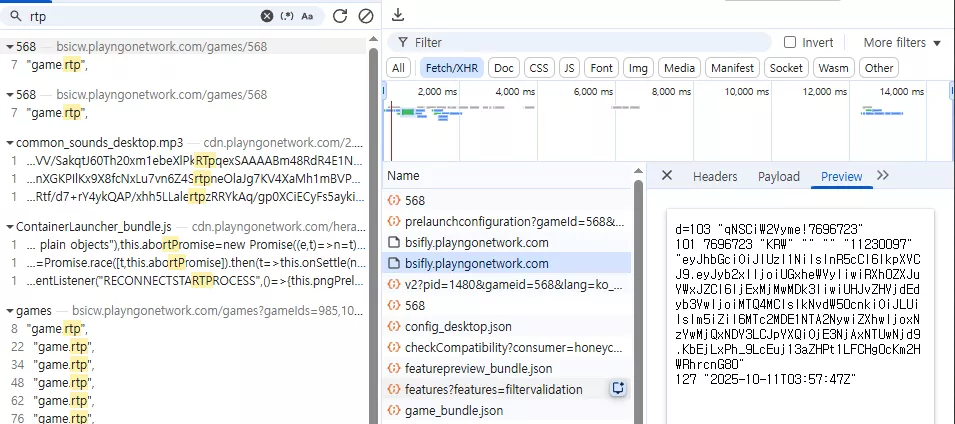Select the Media filter chip
Viewport: 955px width, 424px height.
point(680,68)
